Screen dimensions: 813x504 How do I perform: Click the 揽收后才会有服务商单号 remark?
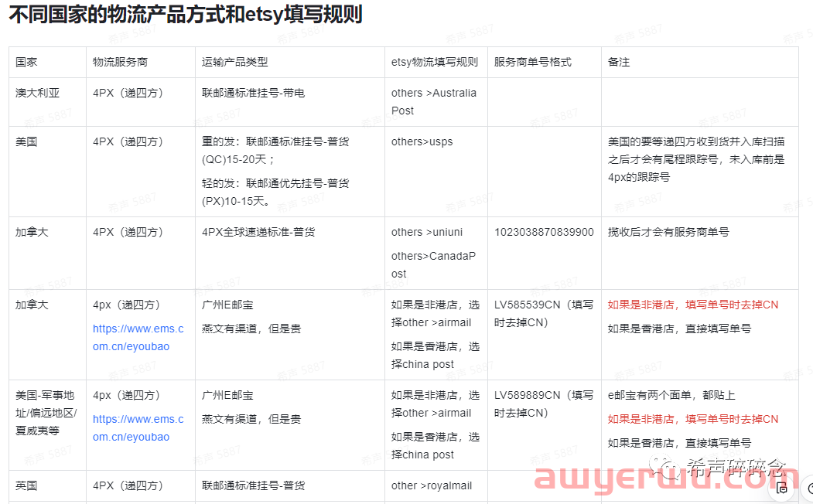click(x=668, y=232)
